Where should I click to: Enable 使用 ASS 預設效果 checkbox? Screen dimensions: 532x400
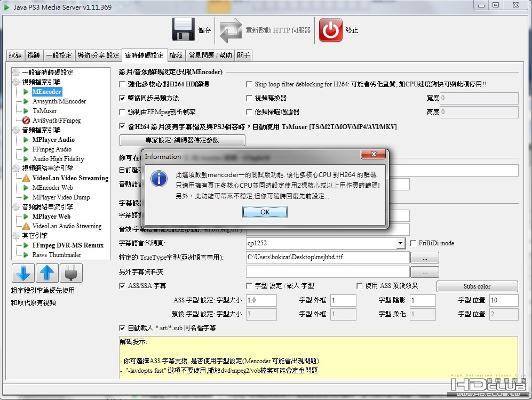[x=360, y=286]
